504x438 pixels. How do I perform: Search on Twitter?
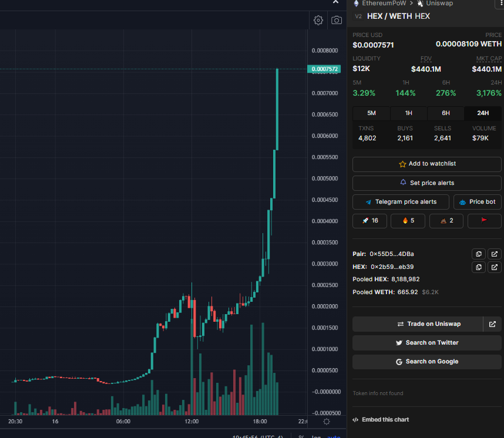click(427, 343)
